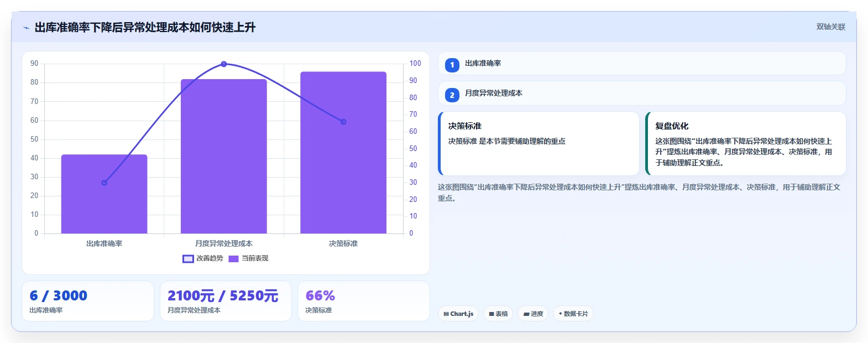This screenshot has height=343, width=868.
Task: Select the 月度异常处理成本 bar in chart
Action: tap(224, 157)
